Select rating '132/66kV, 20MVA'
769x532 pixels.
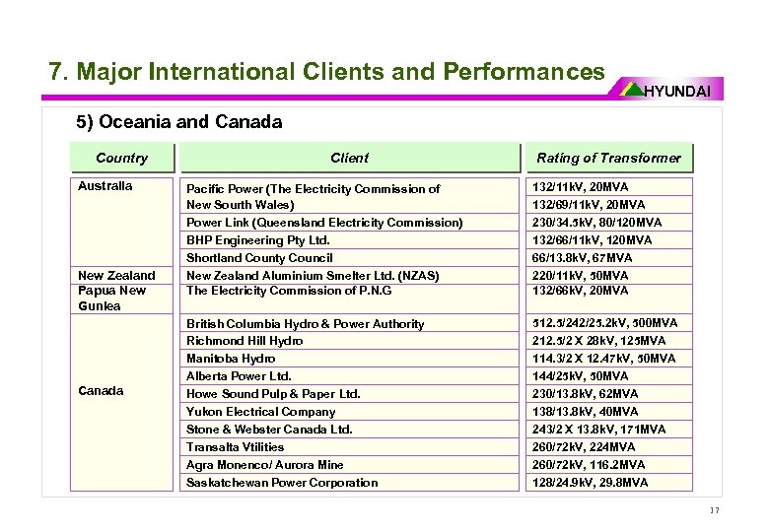click(608, 299)
